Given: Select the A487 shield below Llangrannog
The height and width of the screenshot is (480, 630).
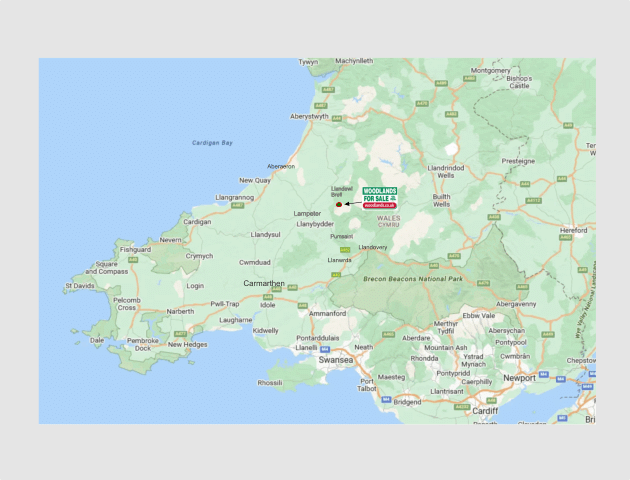Looking at the screenshot, I should (237, 206).
